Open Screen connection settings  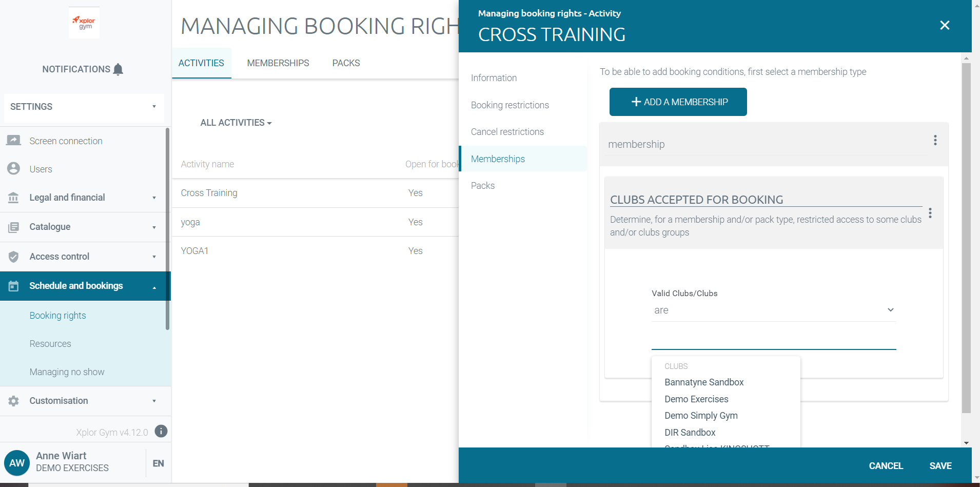[66, 141]
